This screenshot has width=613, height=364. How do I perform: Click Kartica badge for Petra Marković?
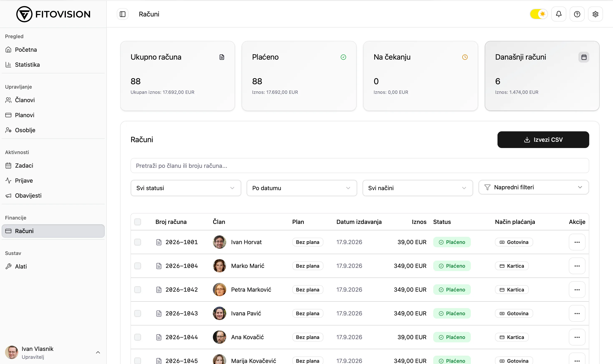pyautogui.click(x=512, y=290)
